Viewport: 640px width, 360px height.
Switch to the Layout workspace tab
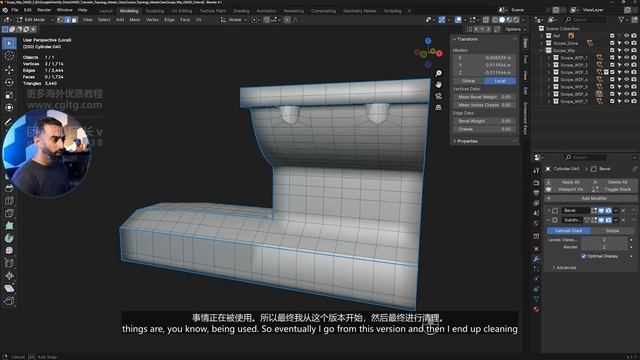tap(105, 11)
